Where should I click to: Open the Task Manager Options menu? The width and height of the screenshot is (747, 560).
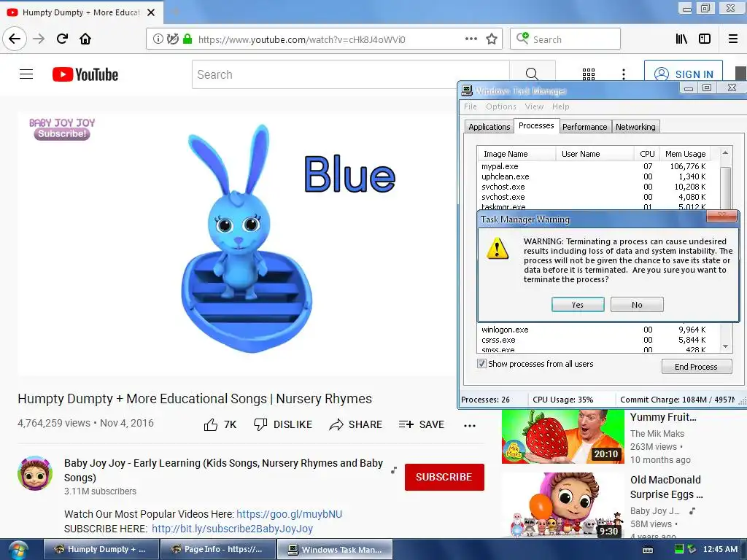click(x=500, y=106)
